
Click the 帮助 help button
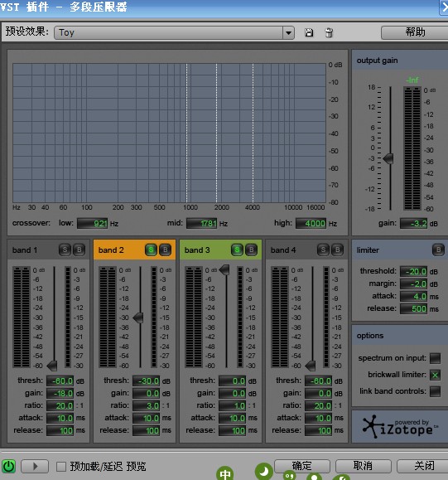tap(415, 32)
